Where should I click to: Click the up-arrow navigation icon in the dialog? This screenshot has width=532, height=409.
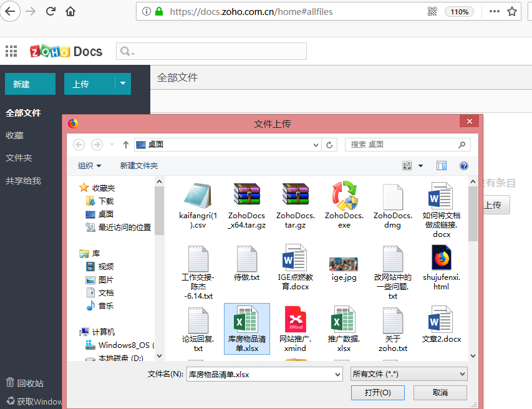click(125, 144)
